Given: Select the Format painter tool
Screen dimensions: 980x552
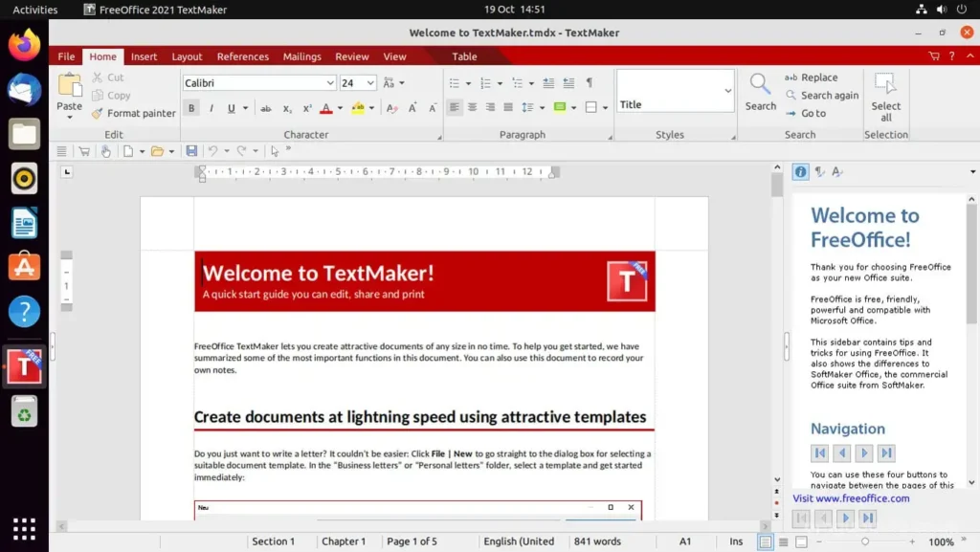Looking at the screenshot, I should pyautogui.click(x=133, y=113).
